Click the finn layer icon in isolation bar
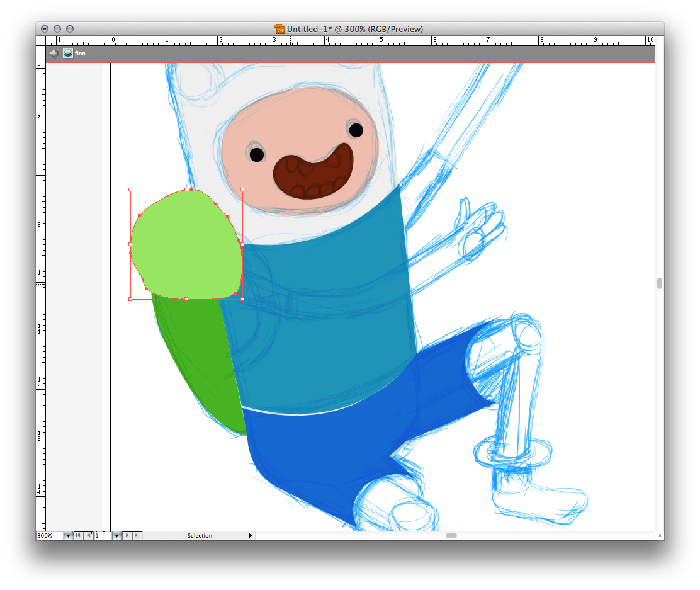The width and height of the screenshot is (700, 590). (x=67, y=54)
